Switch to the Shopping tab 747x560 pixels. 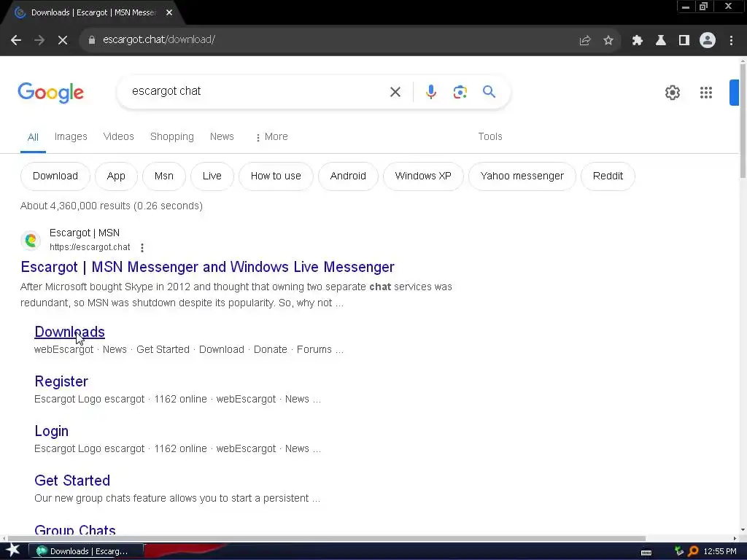171,136
